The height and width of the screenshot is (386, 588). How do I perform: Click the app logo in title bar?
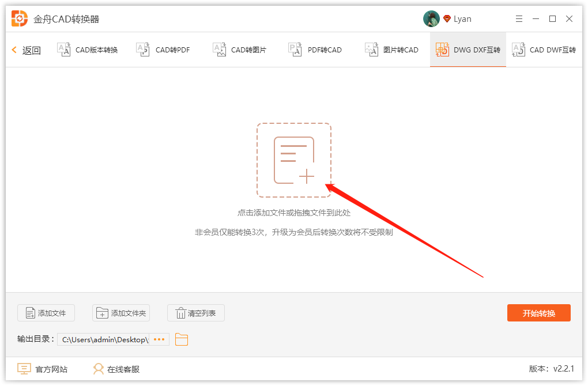[19, 18]
